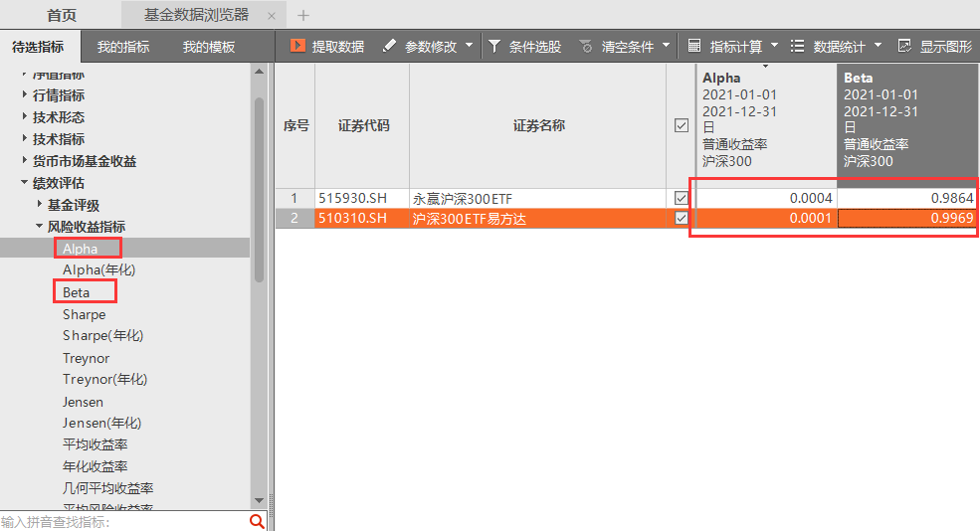The height and width of the screenshot is (531, 980).
Task: Click the 显示图形 button
Action: click(x=935, y=46)
